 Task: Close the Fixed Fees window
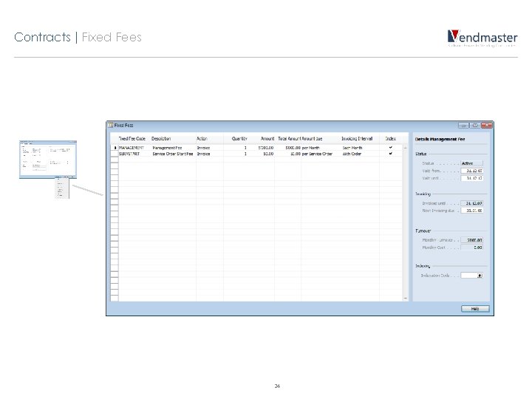486,125
